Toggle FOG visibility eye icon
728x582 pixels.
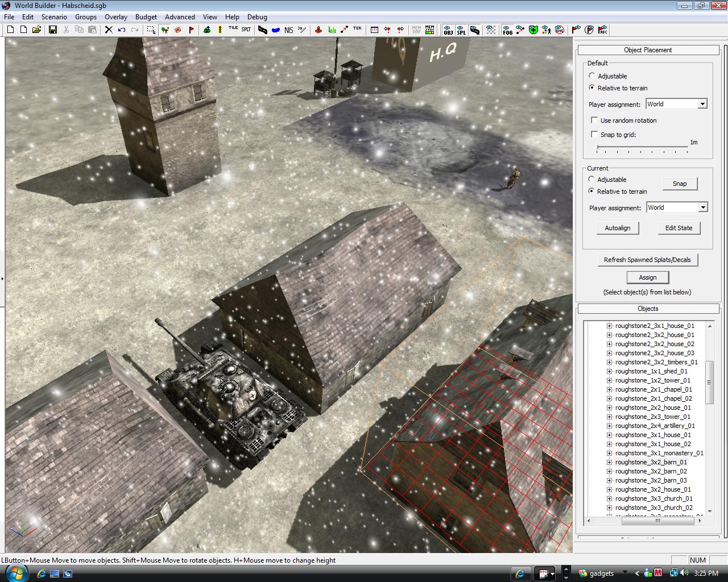pyautogui.click(x=507, y=30)
